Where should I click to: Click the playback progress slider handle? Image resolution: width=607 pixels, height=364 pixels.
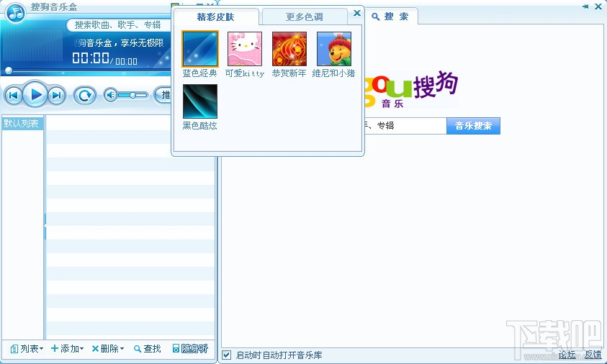pyautogui.click(x=8, y=70)
